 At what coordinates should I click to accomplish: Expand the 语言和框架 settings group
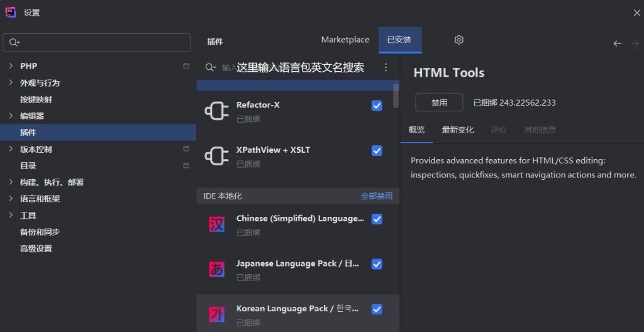(x=11, y=199)
